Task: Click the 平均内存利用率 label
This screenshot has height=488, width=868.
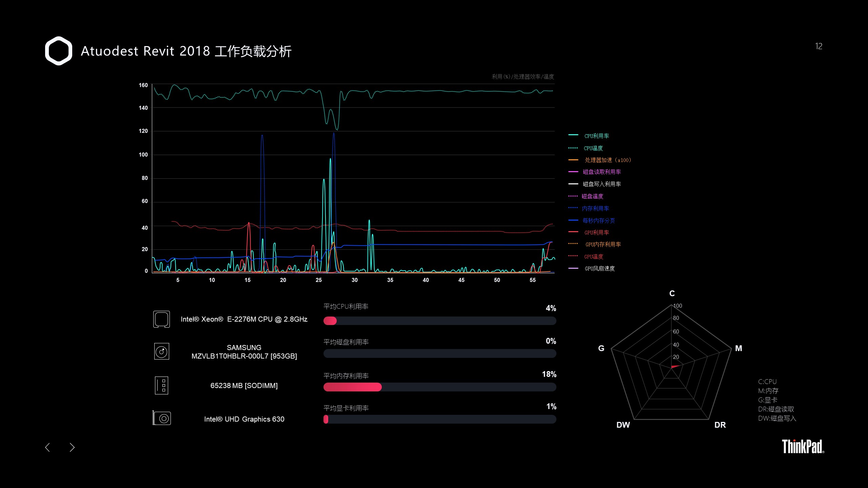Action: click(346, 376)
